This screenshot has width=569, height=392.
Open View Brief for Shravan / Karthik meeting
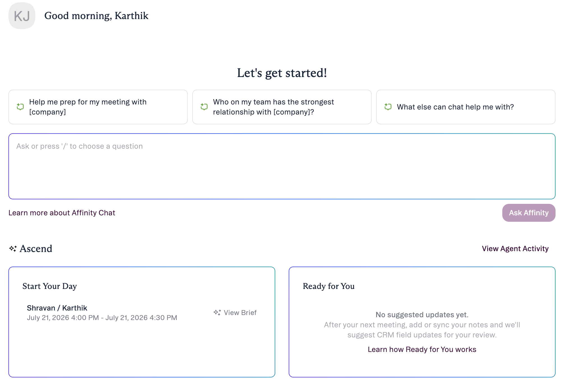235,312
